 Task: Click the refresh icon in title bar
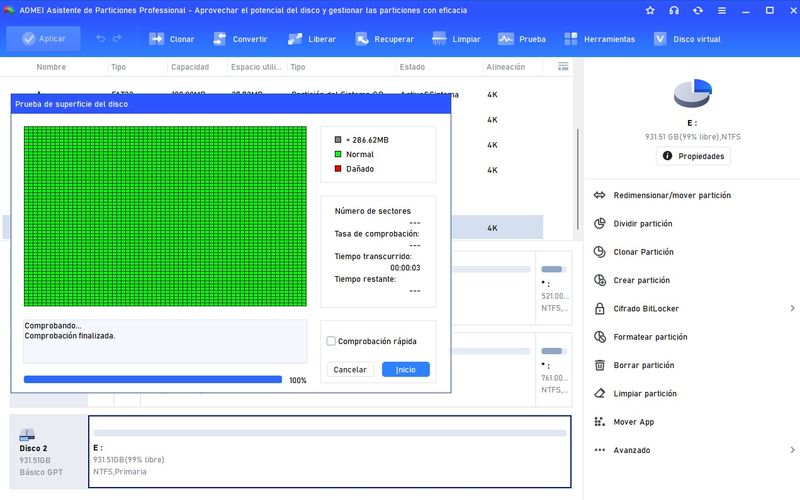[x=697, y=10]
